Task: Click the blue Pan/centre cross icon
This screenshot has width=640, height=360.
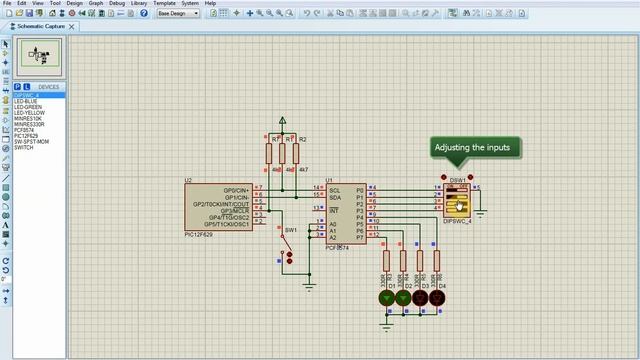Action: [x=250, y=13]
